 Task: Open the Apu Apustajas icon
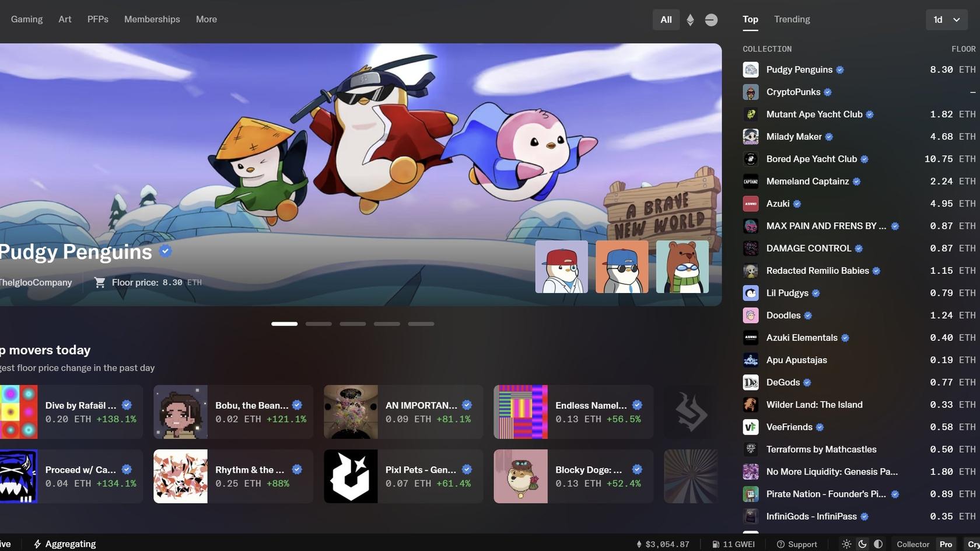click(x=751, y=360)
